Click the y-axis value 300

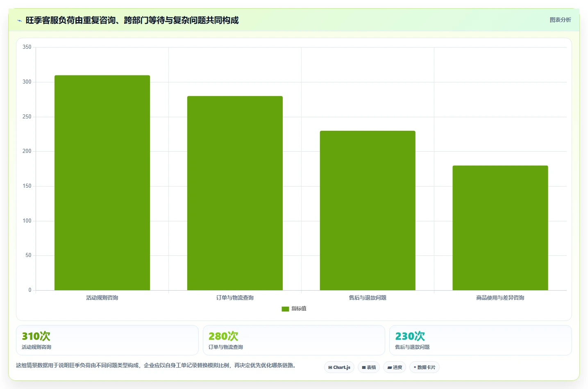27,82
